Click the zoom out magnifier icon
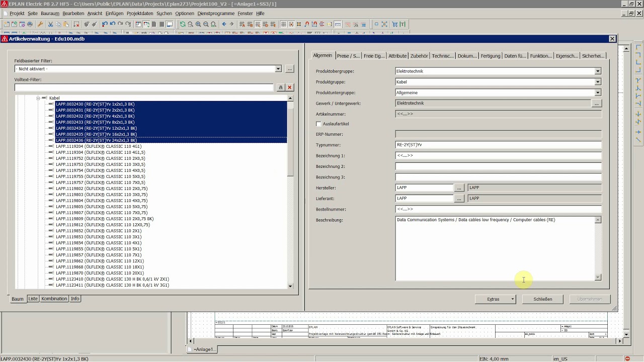The height and width of the screenshot is (362, 644). pyautogui.click(x=206, y=24)
